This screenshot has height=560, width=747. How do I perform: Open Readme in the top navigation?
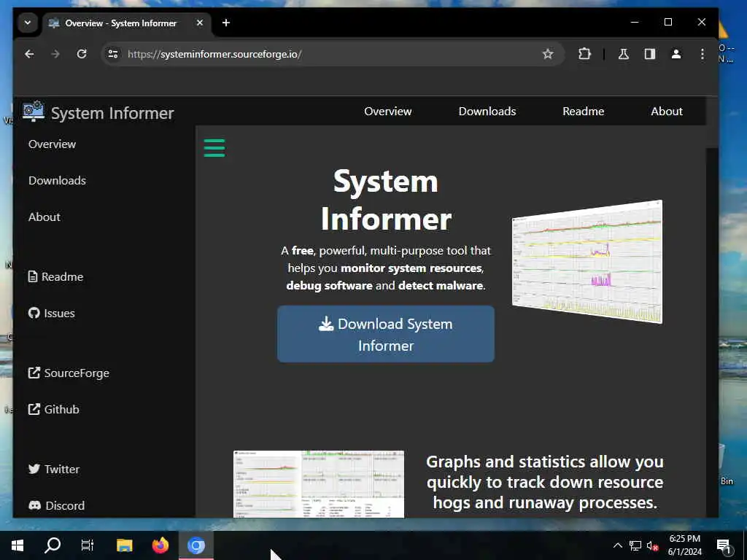[x=583, y=112]
